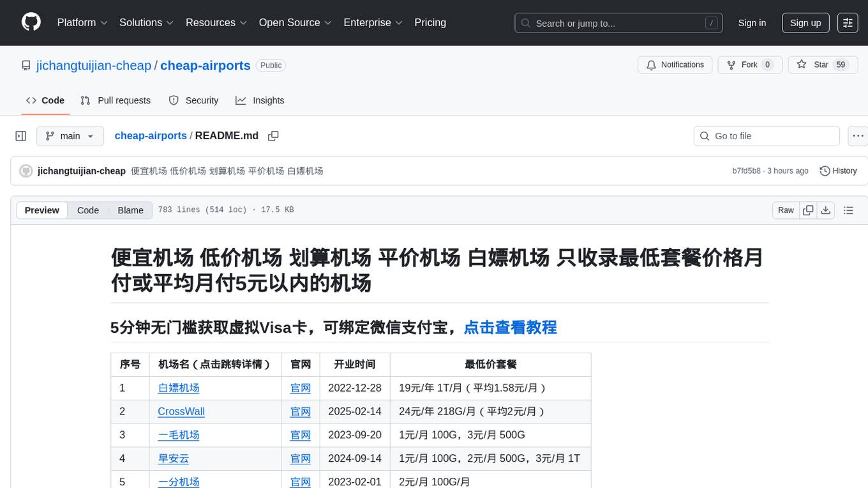Click the commit author name jichangtuijian-cheap
Screen dimensions: 868x488
[82, 171]
